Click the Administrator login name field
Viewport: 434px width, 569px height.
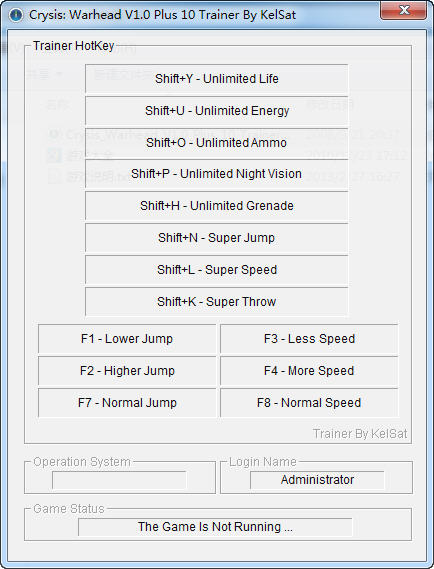(x=317, y=480)
